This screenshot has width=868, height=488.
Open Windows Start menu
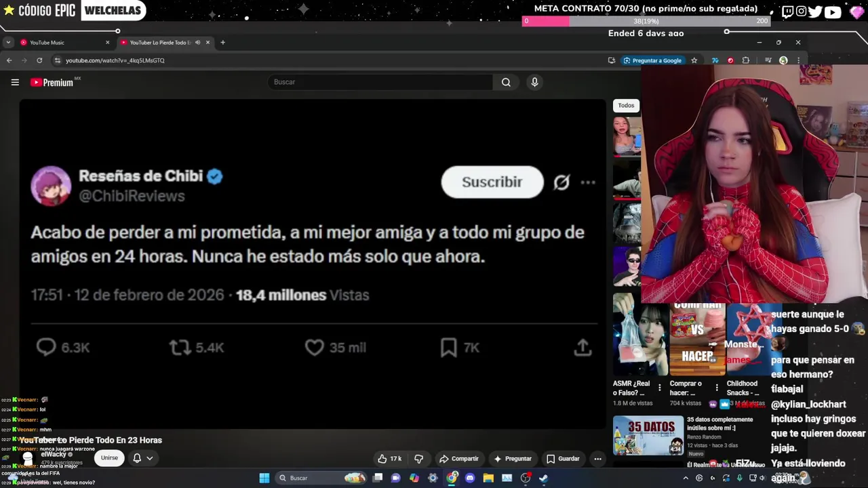pos(264,478)
